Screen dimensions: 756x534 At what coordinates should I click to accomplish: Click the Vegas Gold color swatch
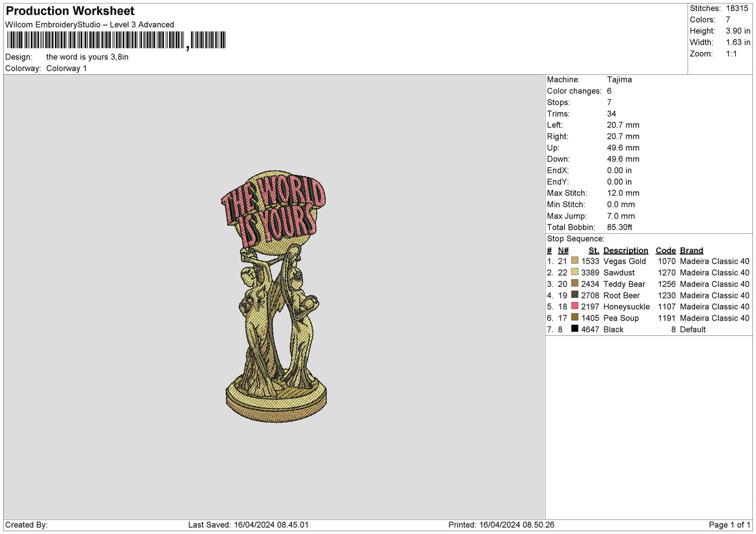coord(575,260)
